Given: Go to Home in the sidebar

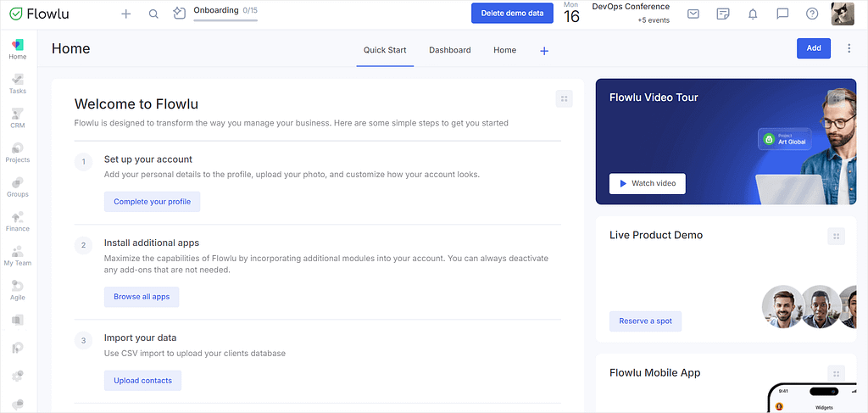Looking at the screenshot, I should 18,49.
